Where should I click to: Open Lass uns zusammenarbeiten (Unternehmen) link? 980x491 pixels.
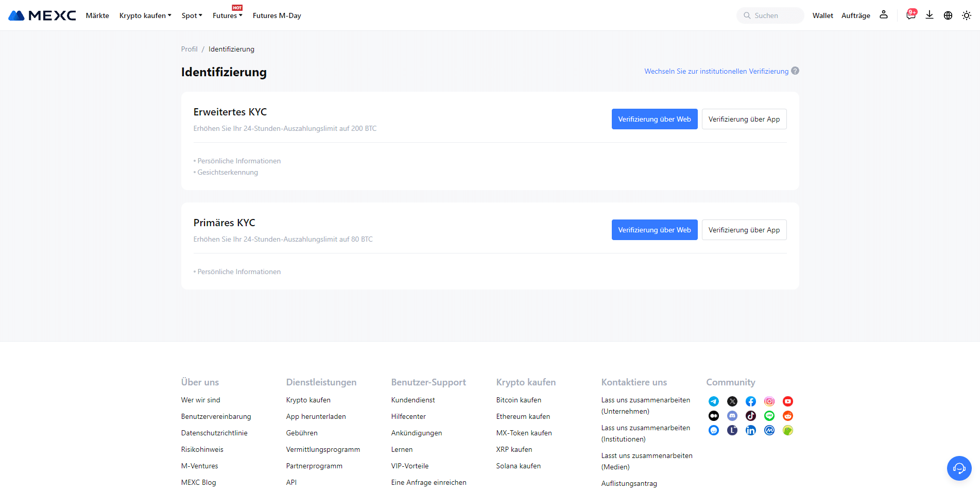pyautogui.click(x=646, y=405)
